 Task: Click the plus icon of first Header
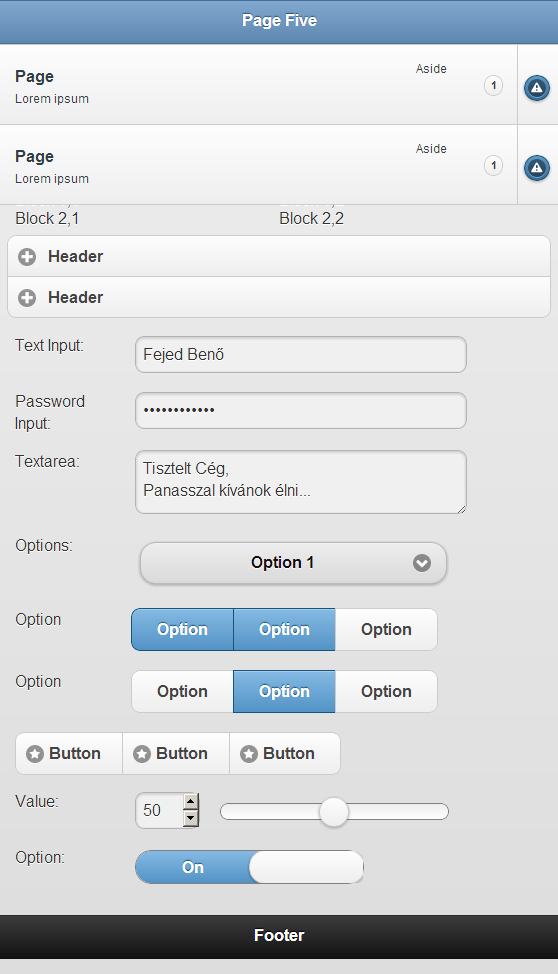point(27,257)
